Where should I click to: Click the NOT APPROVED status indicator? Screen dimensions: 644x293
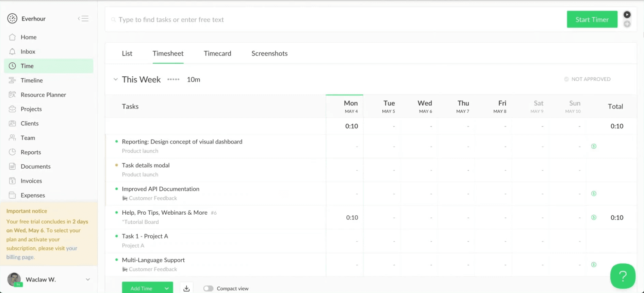[587, 79]
